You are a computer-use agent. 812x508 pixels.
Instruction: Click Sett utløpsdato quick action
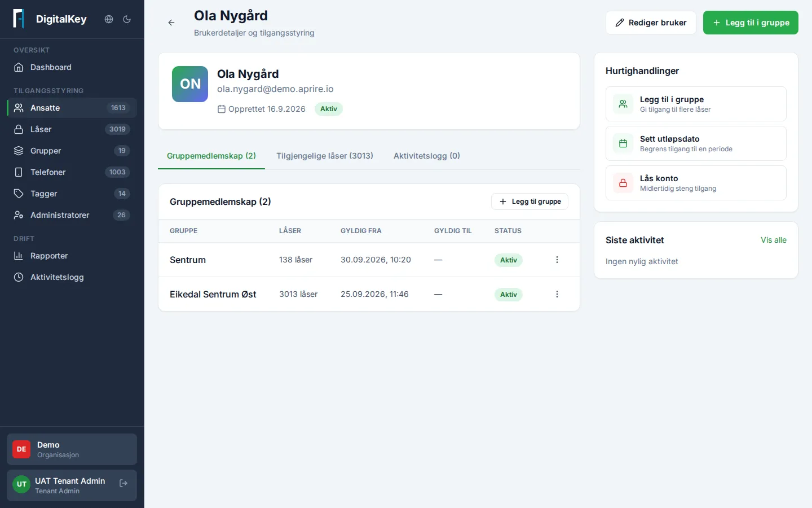(696, 143)
